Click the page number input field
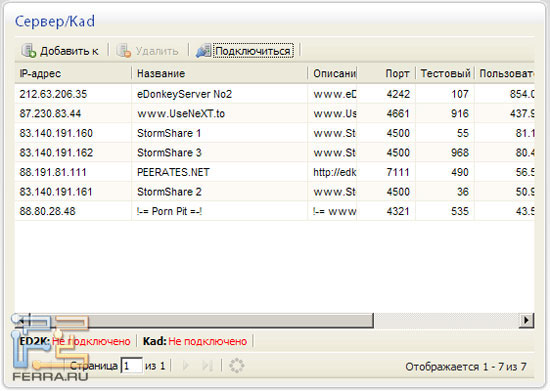The image size is (550, 391). (132, 366)
